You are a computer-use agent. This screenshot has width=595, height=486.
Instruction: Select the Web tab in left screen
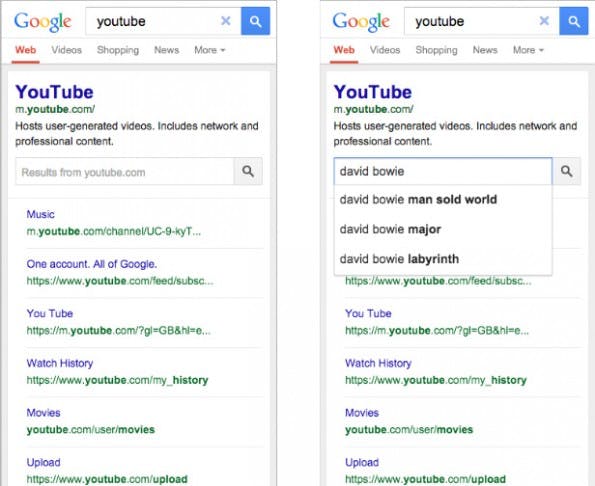tap(25, 50)
